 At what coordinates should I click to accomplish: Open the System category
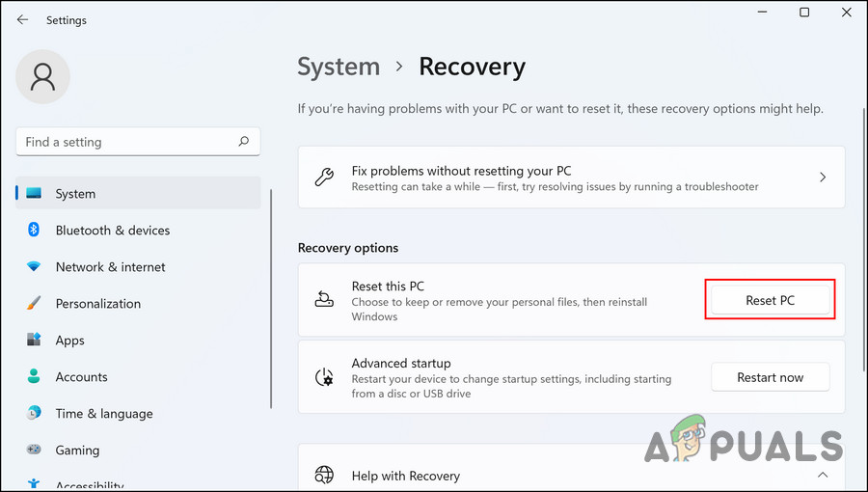[x=138, y=193]
